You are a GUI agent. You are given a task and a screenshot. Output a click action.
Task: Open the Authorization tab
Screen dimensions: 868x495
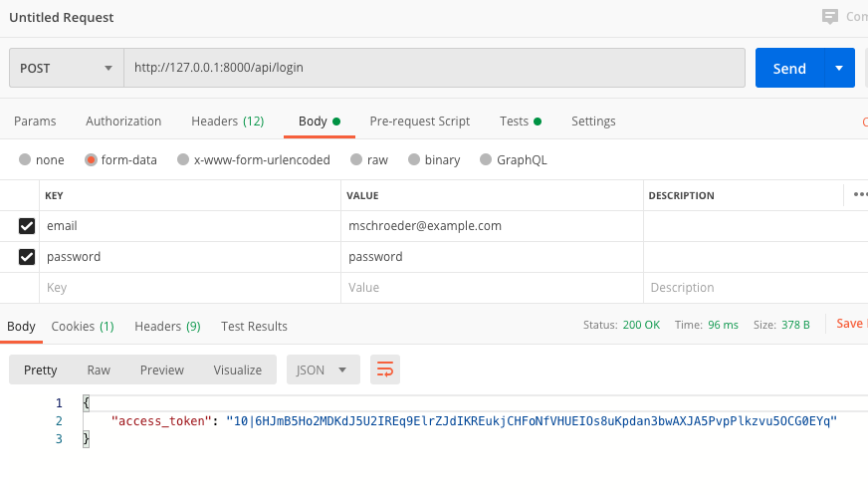(123, 122)
